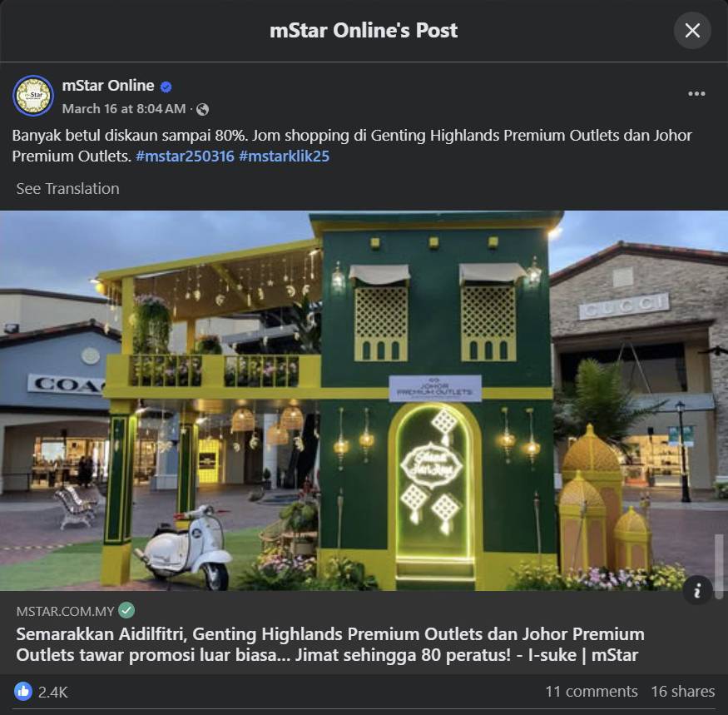Click the blue verified badge beside mStar Online
This screenshot has height=715, width=728.
(x=166, y=87)
